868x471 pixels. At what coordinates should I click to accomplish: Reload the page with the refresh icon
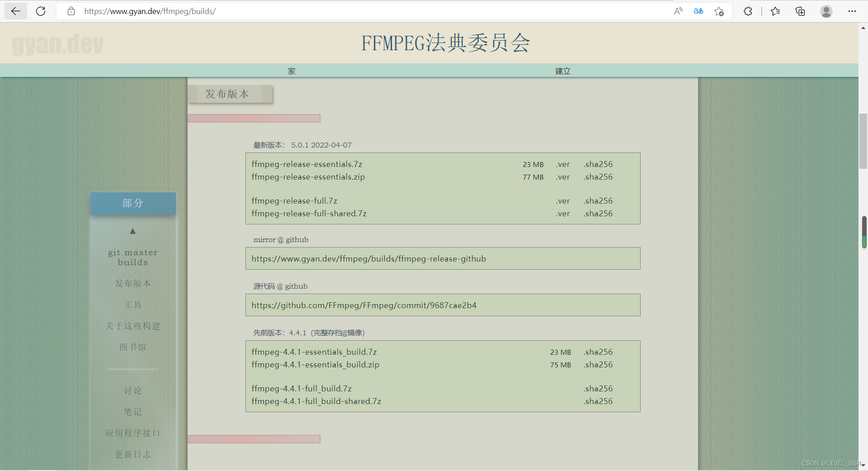pos(41,11)
